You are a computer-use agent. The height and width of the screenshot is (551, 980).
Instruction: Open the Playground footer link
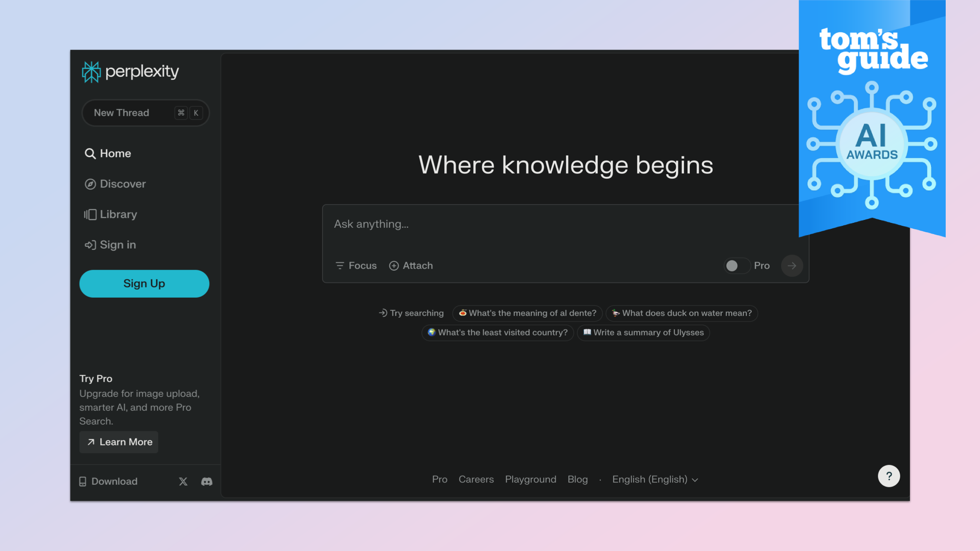click(x=531, y=479)
